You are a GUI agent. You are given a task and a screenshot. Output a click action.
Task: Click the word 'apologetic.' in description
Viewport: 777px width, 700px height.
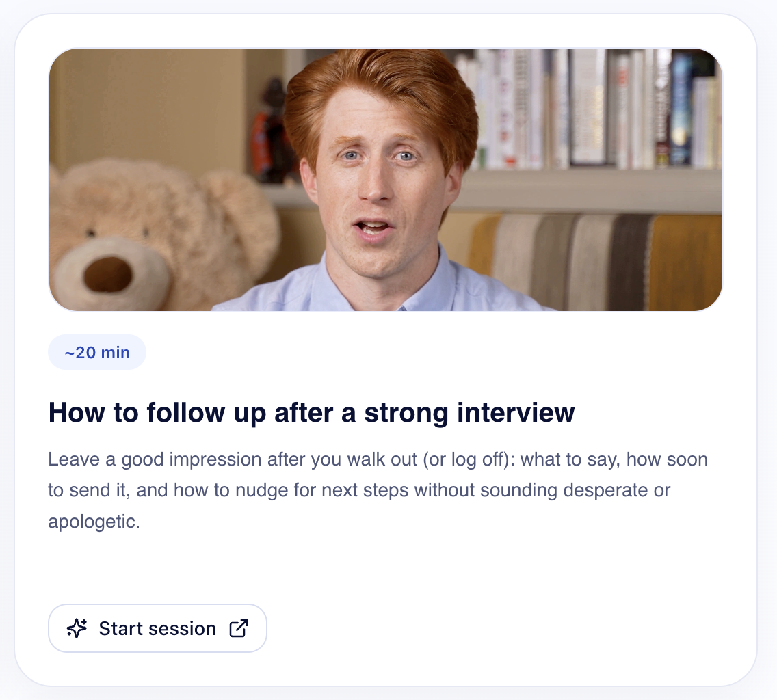coord(94,522)
